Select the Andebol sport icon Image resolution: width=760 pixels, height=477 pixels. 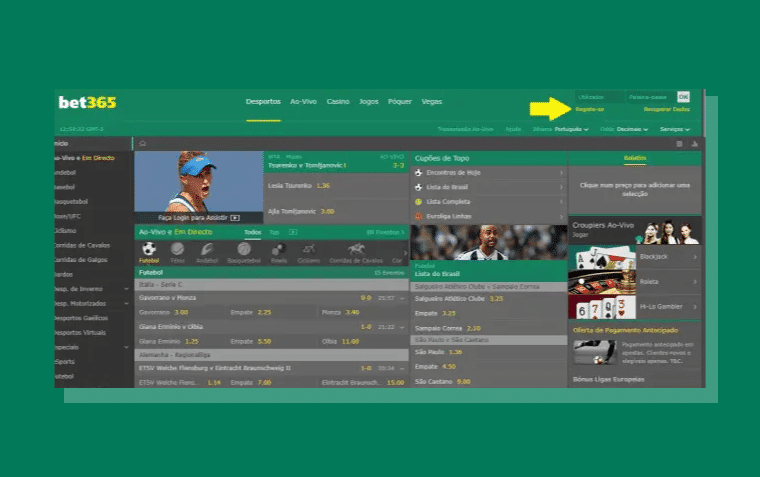pos(207,249)
